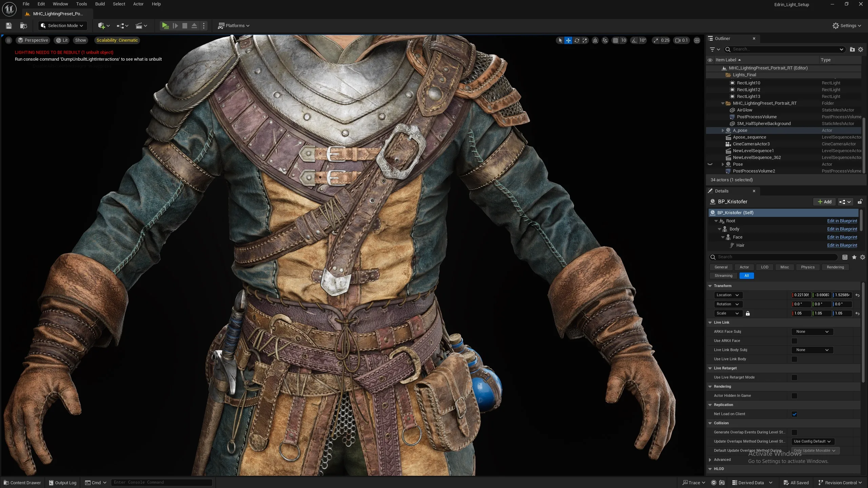Open Outliner settings gear

861,49
